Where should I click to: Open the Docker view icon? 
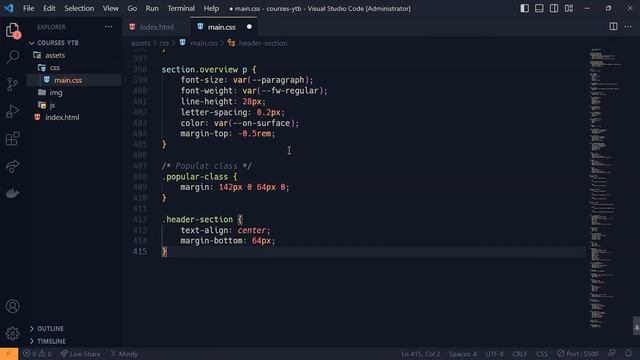point(13,193)
